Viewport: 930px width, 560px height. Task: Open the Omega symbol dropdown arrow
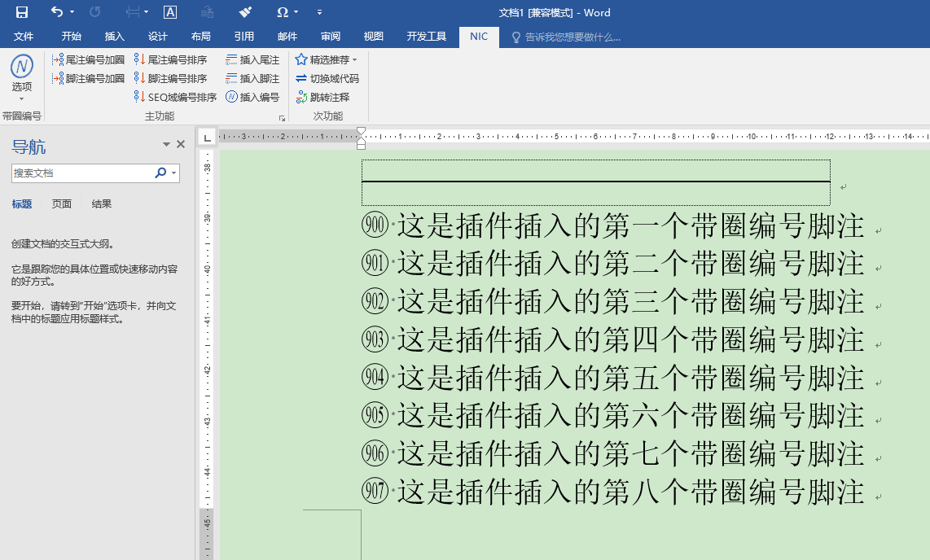pyautogui.click(x=296, y=12)
